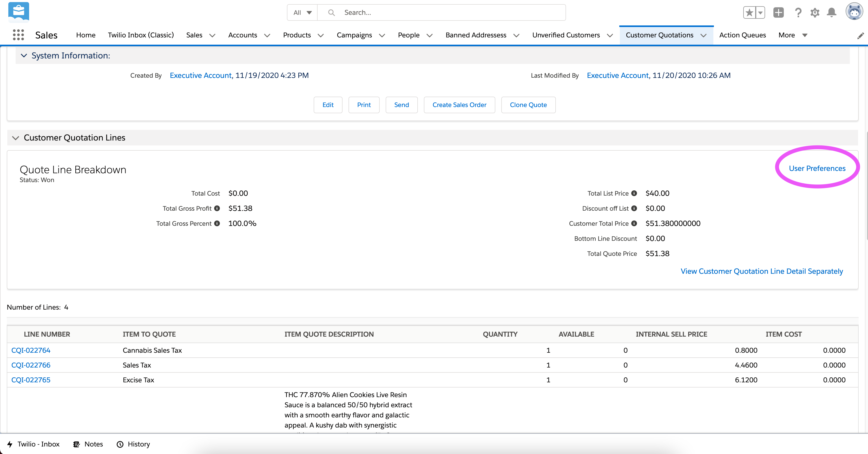
Task: Click the Total Quote Price value $51.38
Action: pyautogui.click(x=657, y=253)
